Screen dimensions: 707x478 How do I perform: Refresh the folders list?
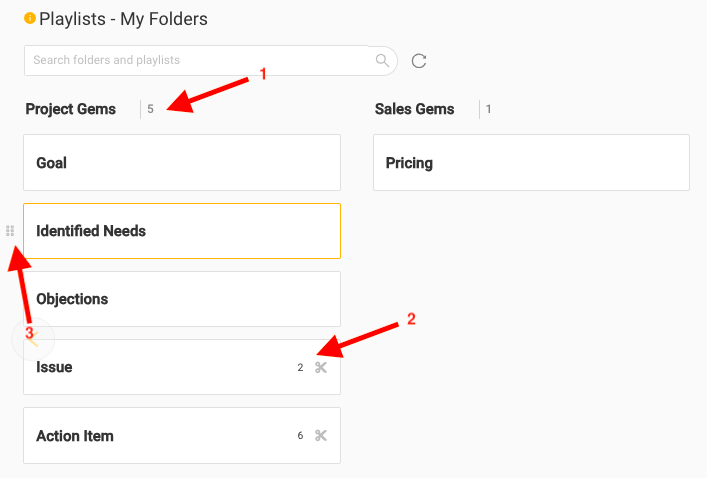[x=419, y=61]
